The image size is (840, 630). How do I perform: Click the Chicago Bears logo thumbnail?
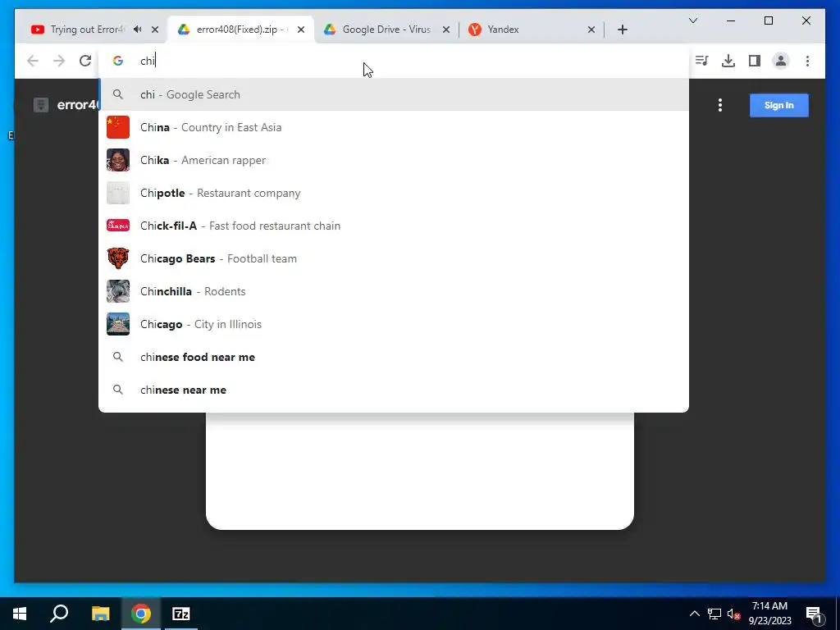118,258
